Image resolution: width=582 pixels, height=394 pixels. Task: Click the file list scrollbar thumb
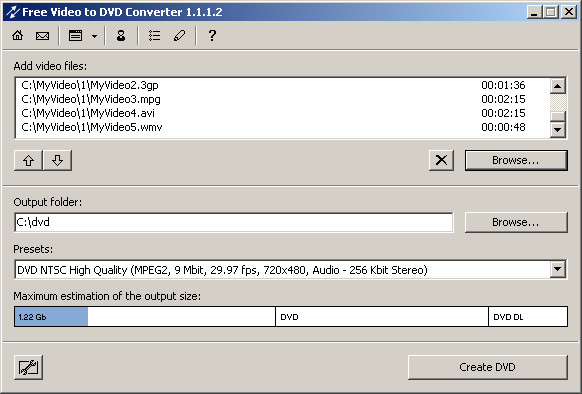(558, 117)
